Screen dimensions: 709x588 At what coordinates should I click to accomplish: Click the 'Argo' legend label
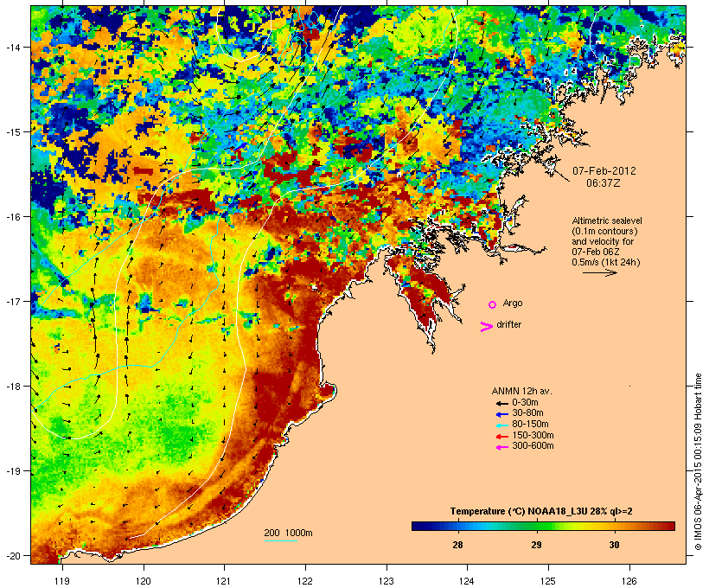coord(513,303)
